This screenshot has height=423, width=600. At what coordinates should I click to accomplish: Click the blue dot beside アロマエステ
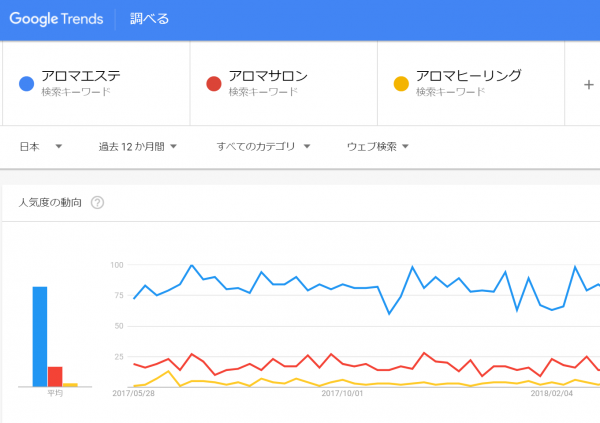coord(27,83)
